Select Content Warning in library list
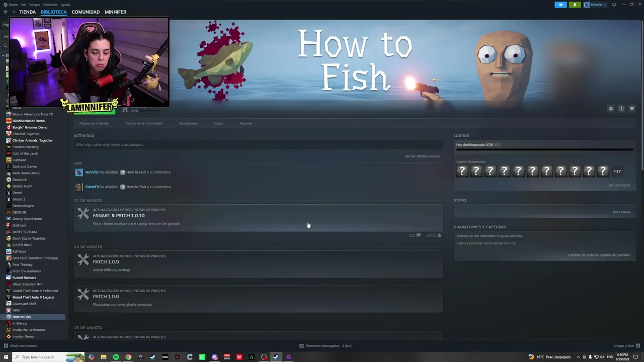The height and width of the screenshot is (362, 644). pyautogui.click(x=25, y=147)
